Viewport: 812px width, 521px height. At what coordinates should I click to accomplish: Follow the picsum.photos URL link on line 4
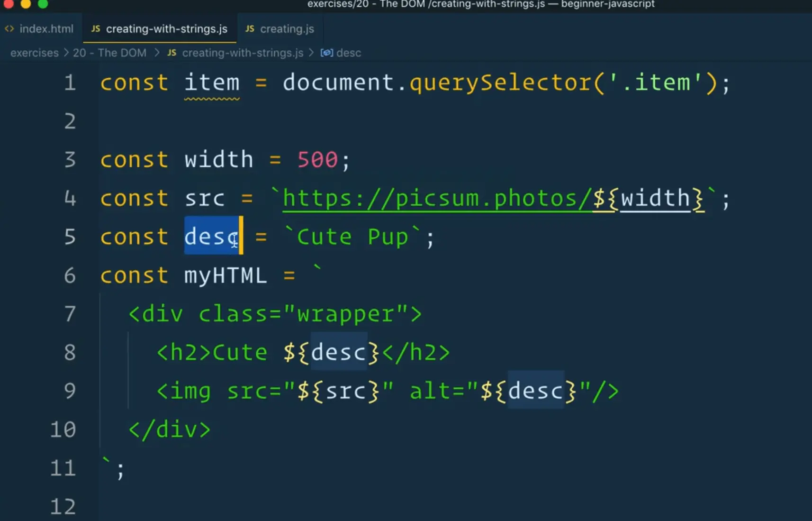point(436,198)
